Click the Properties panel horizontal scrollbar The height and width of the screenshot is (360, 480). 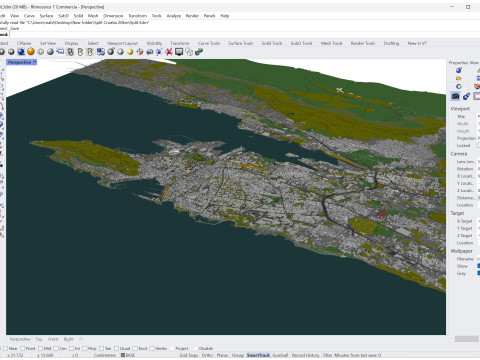(466, 339)
